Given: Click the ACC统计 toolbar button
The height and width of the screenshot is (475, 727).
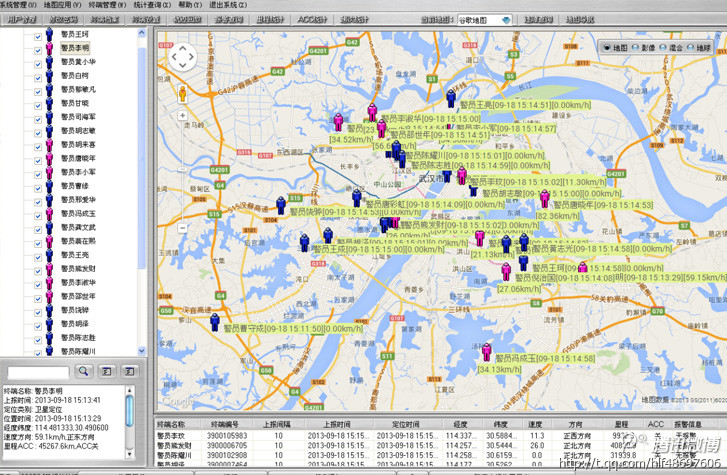Looking at the screenshot, I should pos(312,20).
